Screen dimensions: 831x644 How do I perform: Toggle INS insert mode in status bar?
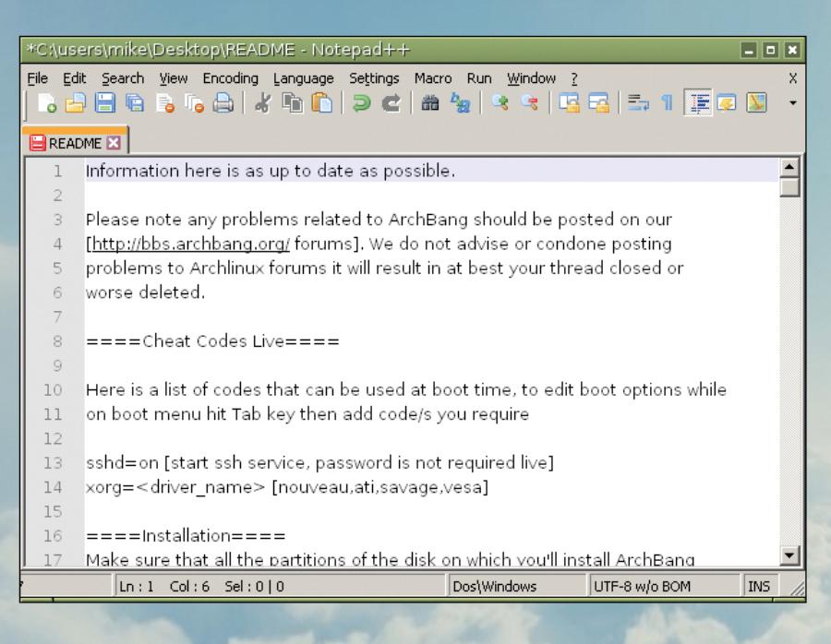point(761,586)
